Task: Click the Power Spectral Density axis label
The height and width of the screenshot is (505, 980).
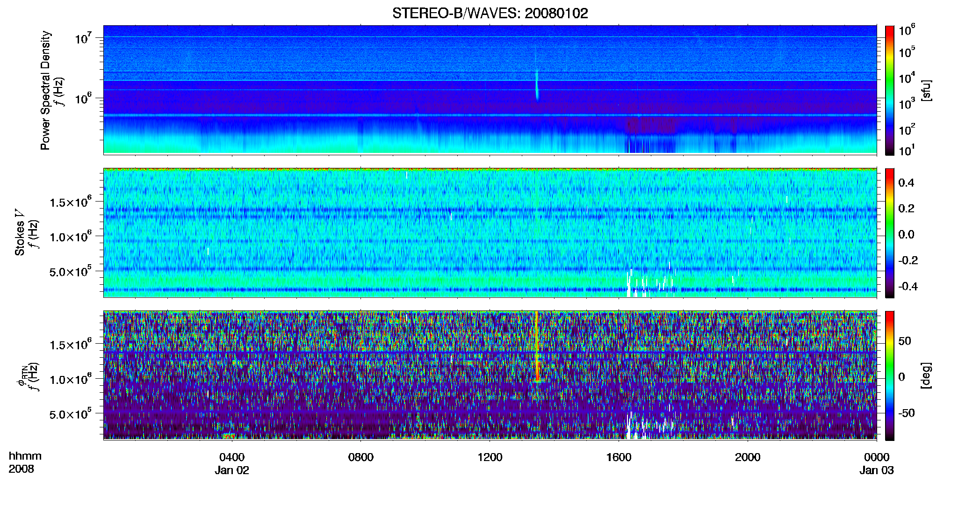Action: [45, 90]
